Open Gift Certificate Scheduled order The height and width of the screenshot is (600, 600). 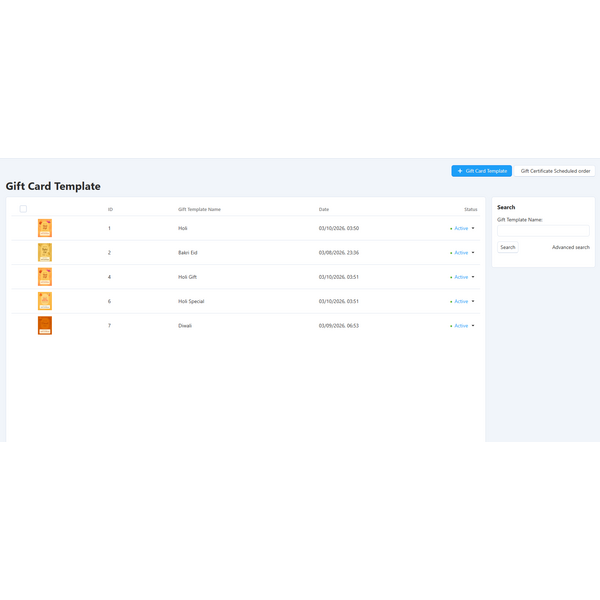tap(556, 171)
